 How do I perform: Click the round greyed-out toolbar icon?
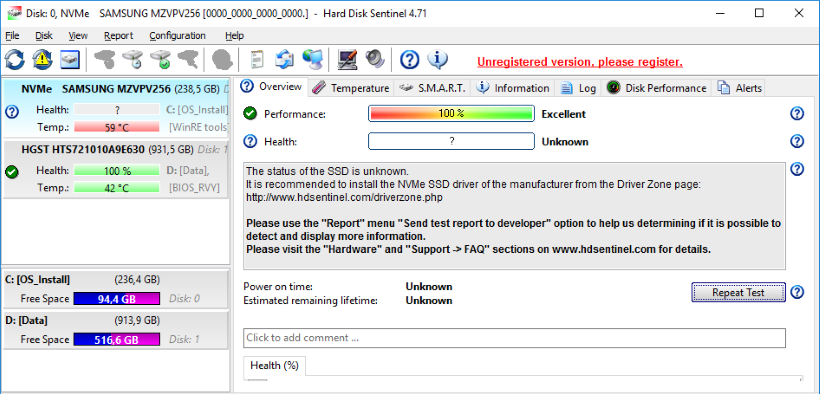coord(222,60)
